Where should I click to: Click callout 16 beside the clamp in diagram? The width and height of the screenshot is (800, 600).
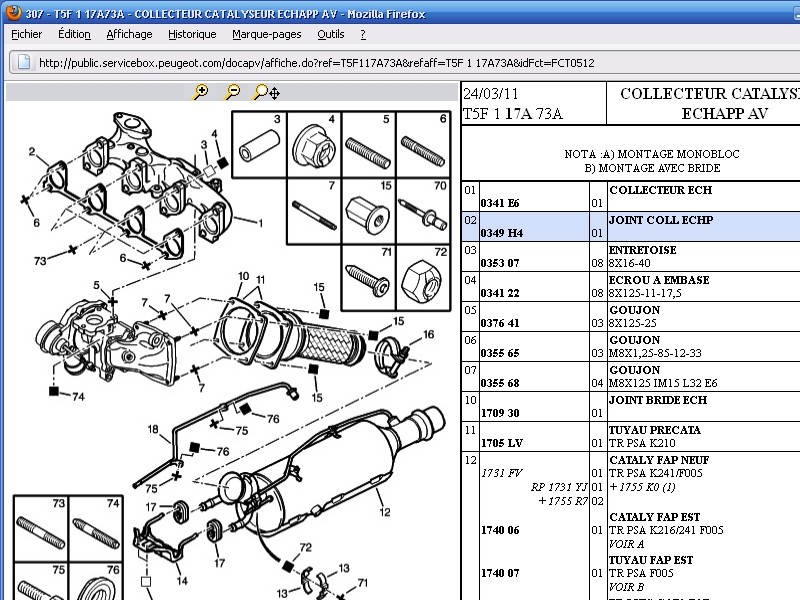pos(429,334)
